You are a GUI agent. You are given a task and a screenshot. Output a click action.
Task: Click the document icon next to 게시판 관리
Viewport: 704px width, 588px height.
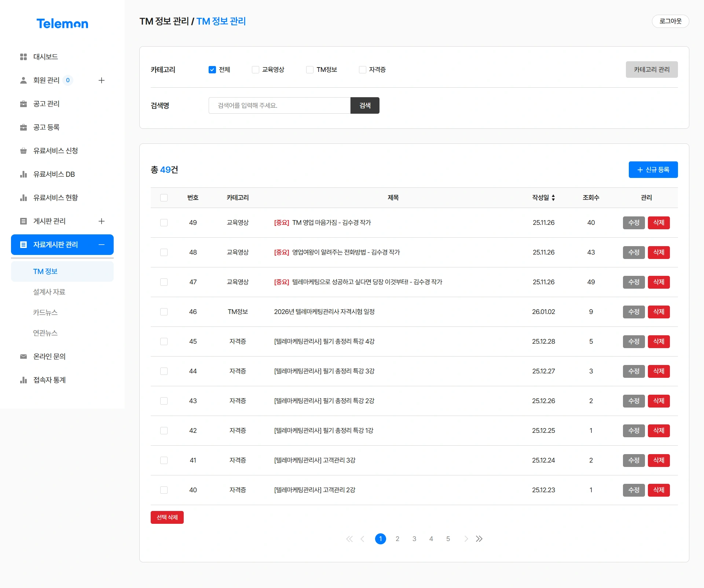[x=23, y=221]
